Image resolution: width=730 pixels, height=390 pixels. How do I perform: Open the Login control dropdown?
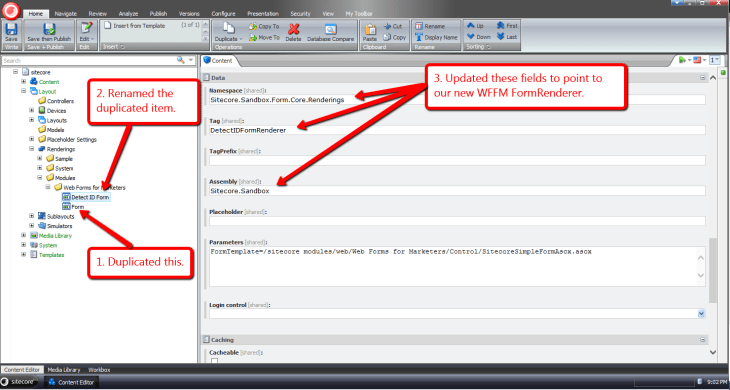(x=702, y=314)
